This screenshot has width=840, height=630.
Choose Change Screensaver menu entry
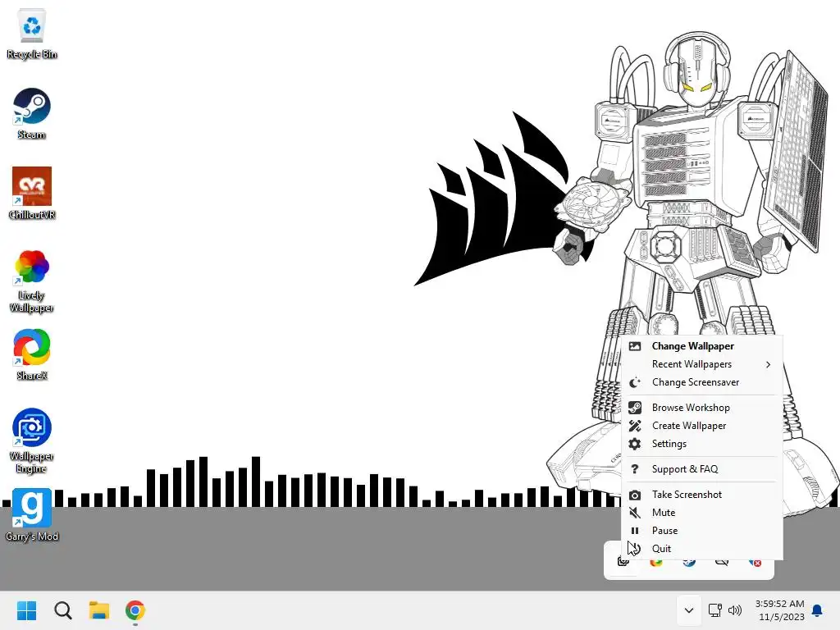click(702, 382)
